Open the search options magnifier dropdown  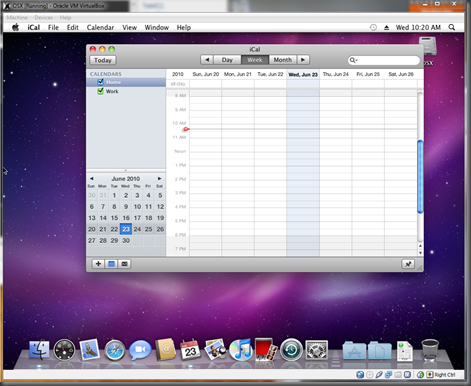353,60
